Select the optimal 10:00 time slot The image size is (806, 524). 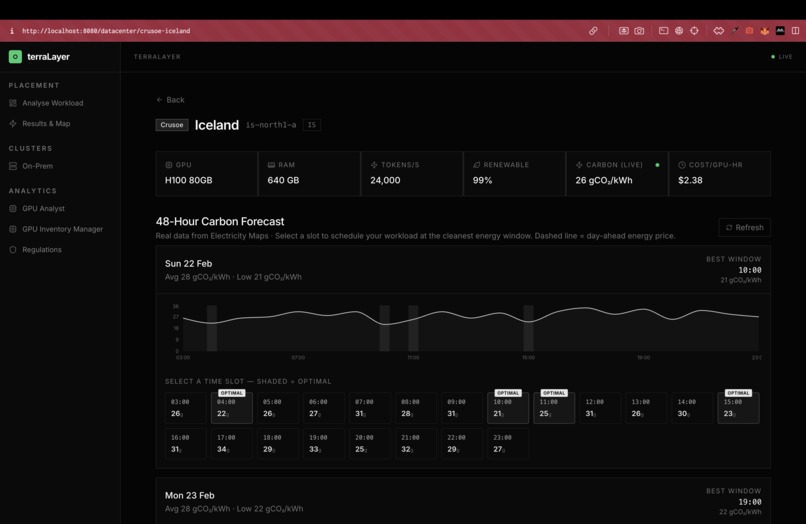(x=508, y=408)
